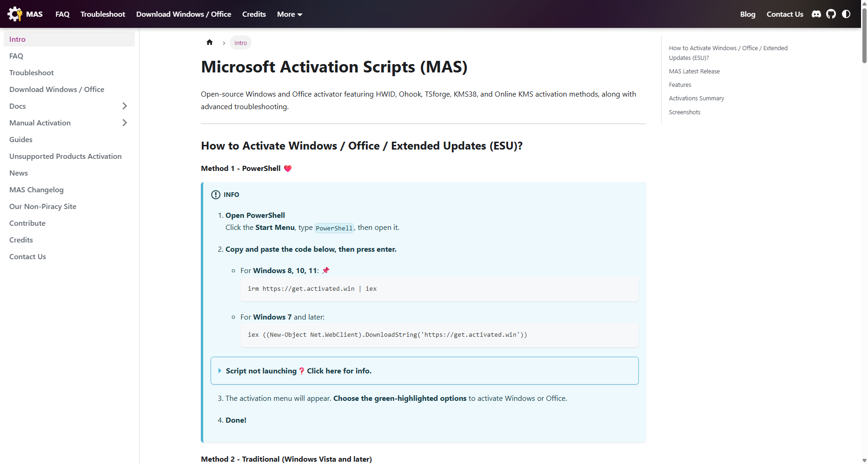This screenshot has width=868, height=464.
Task: Open News in the sidebar
Action: click(69, 173)
